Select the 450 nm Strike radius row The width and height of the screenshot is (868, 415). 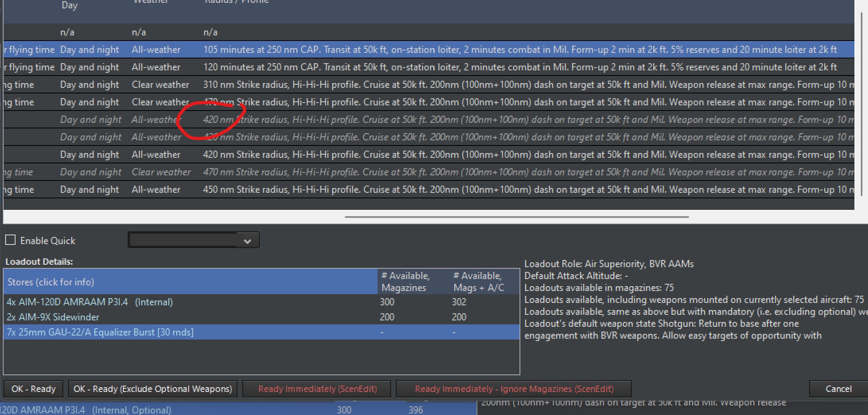[x=429, y=190]
